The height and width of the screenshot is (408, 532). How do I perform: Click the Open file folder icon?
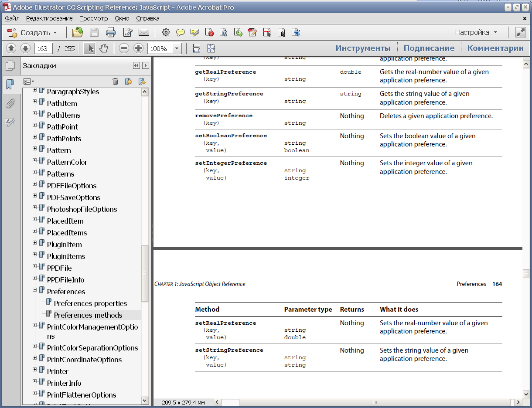[78, 32]
